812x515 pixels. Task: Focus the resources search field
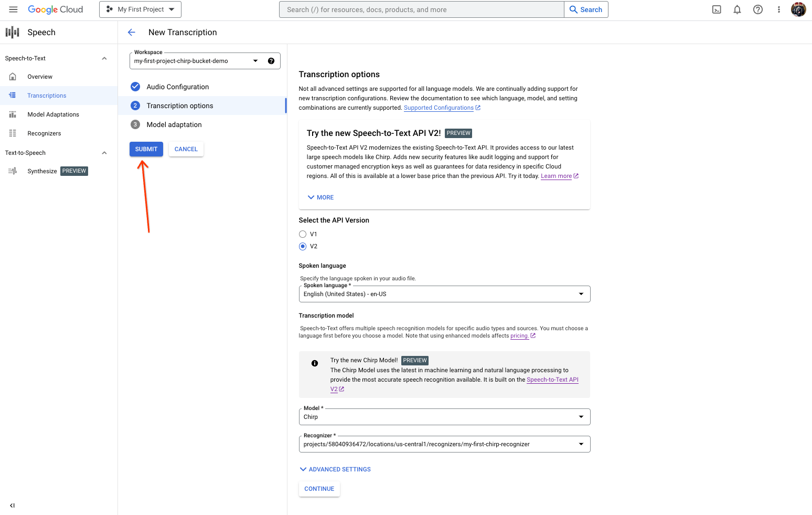(422, 9)
